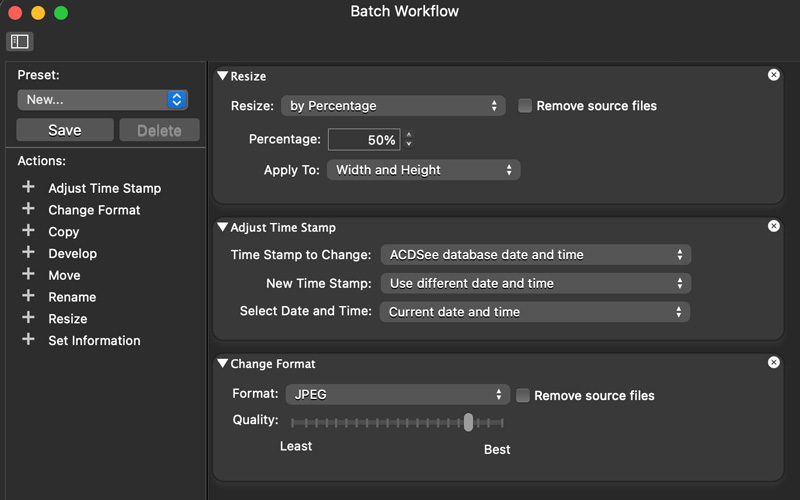Check Remove source files under Change Format
Screen dimensions: 800x500
point(523,395)
